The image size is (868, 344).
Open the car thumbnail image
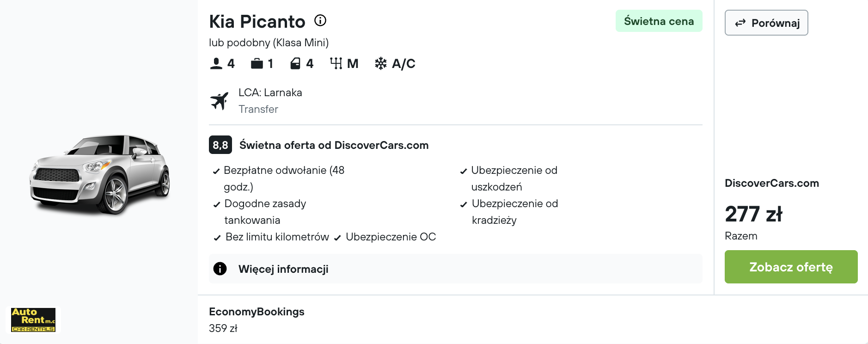pos(99,174)
